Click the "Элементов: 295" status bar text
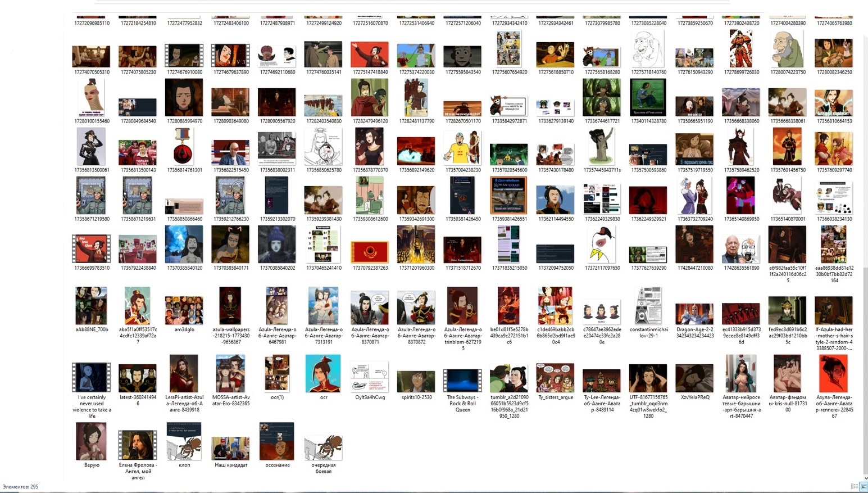The height and width of the screenshot is (493, 868). tap(21, 487)
